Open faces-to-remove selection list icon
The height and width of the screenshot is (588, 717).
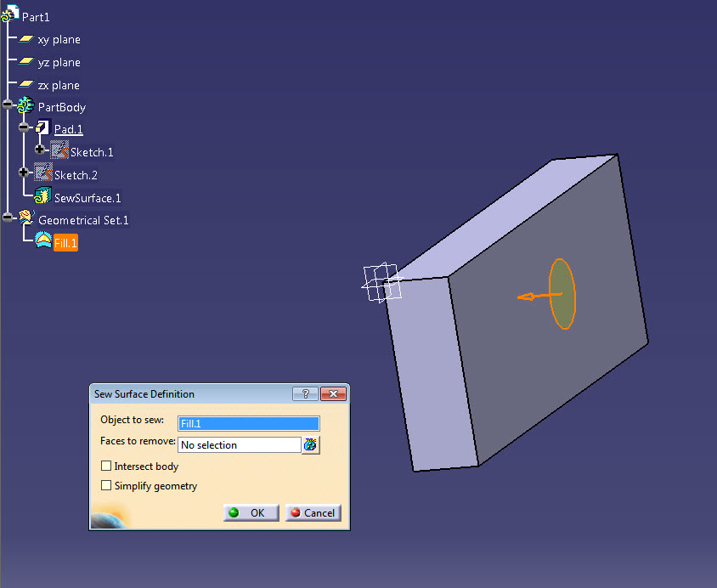pyautogui.click(x=311, y=445)
